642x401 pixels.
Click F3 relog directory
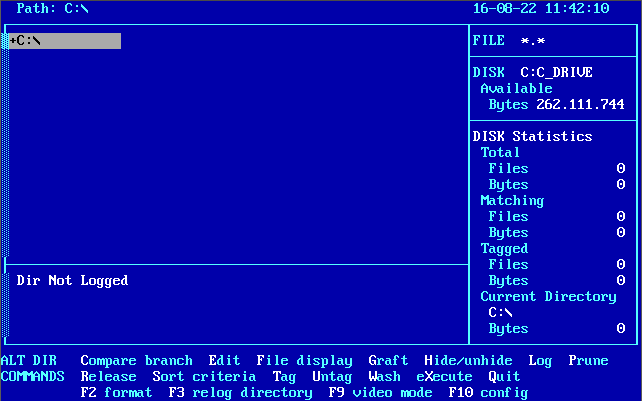tap(240, 393)
